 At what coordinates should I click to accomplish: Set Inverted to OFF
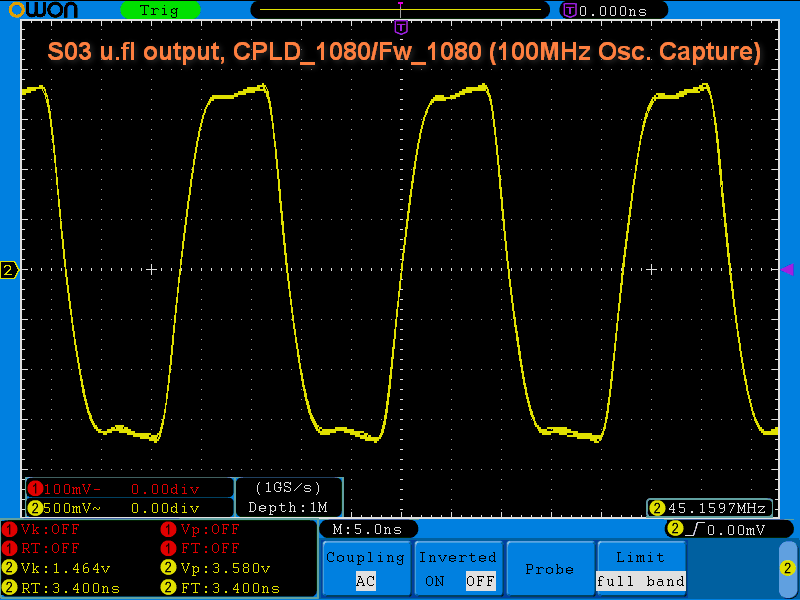click(480, 581)
